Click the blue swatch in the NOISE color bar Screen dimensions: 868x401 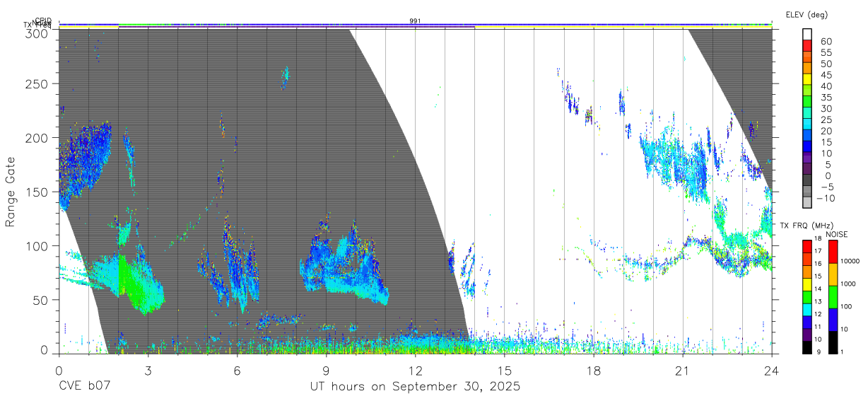833,320
